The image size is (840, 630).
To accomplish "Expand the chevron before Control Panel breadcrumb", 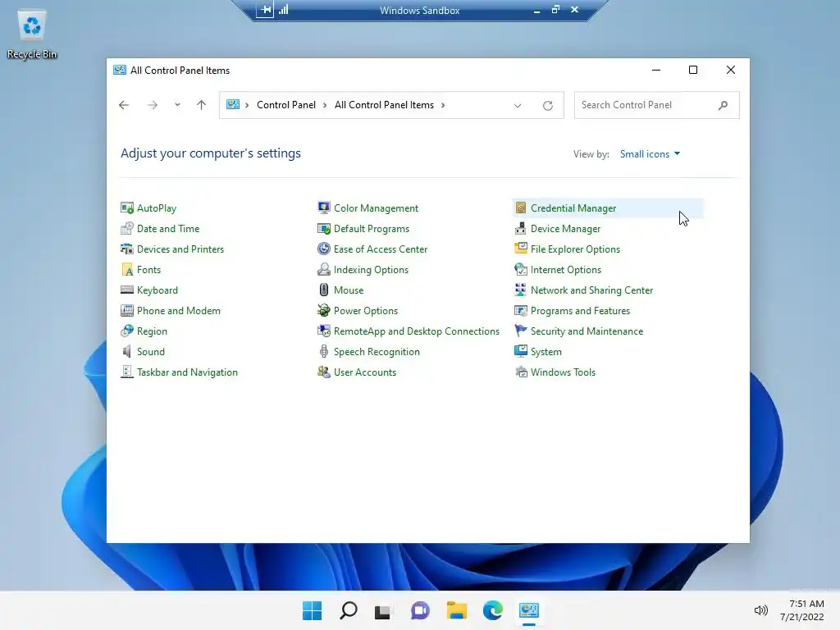I will (x=247, y=105).
